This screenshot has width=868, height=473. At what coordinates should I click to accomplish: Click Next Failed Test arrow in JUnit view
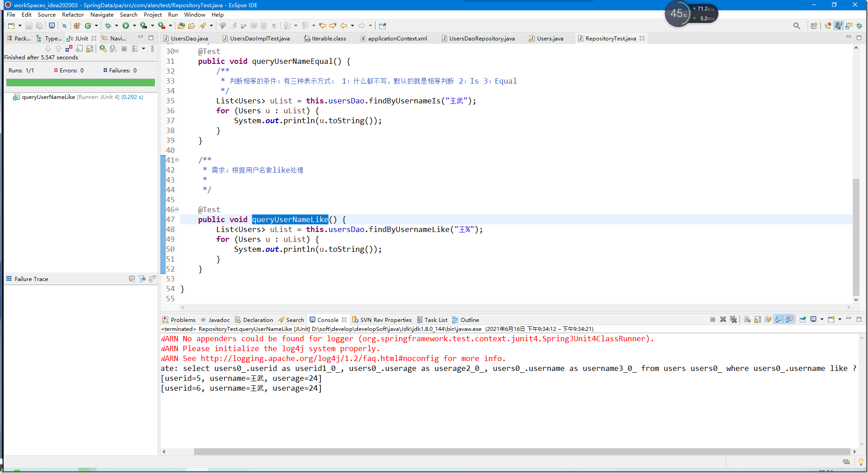click(x=48, y=49)
